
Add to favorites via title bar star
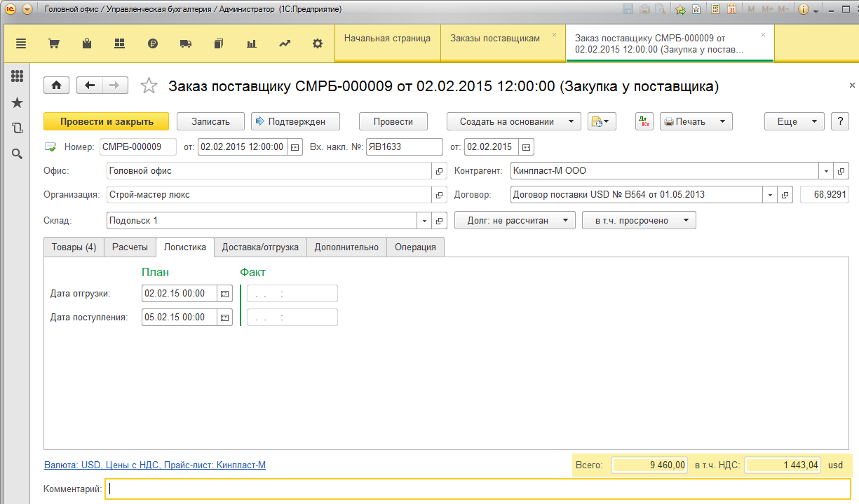click(x=680, y=10)
